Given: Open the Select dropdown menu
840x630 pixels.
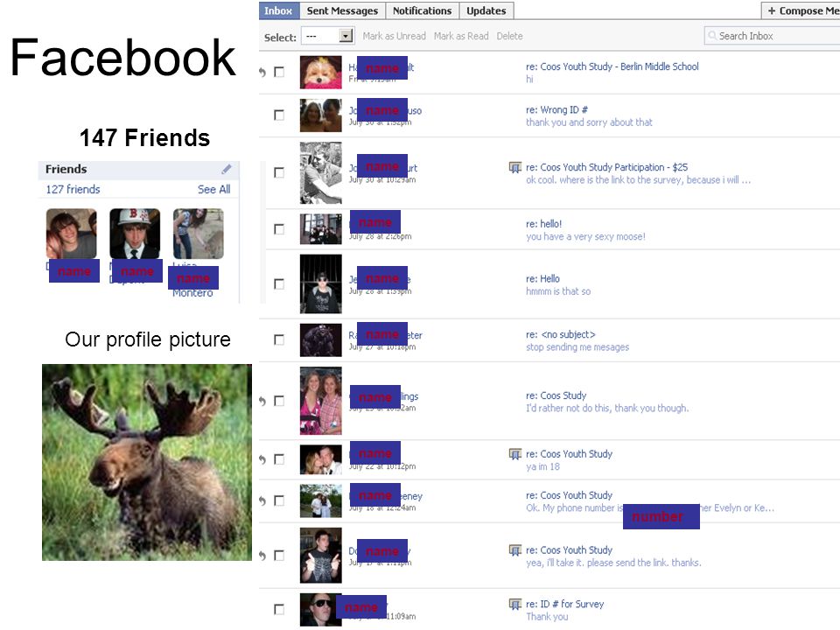Looking at the screenshot, I should 326,36.
